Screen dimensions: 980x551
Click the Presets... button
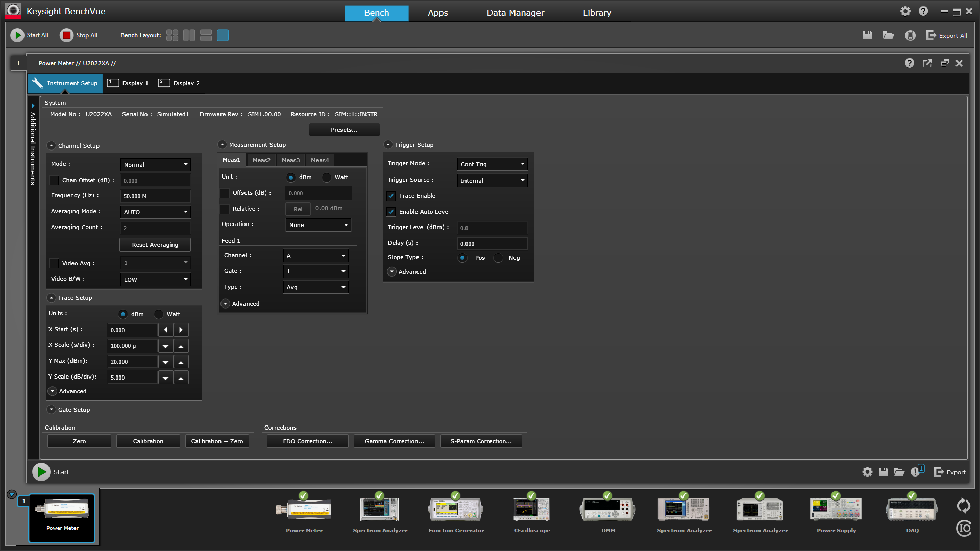344,130
